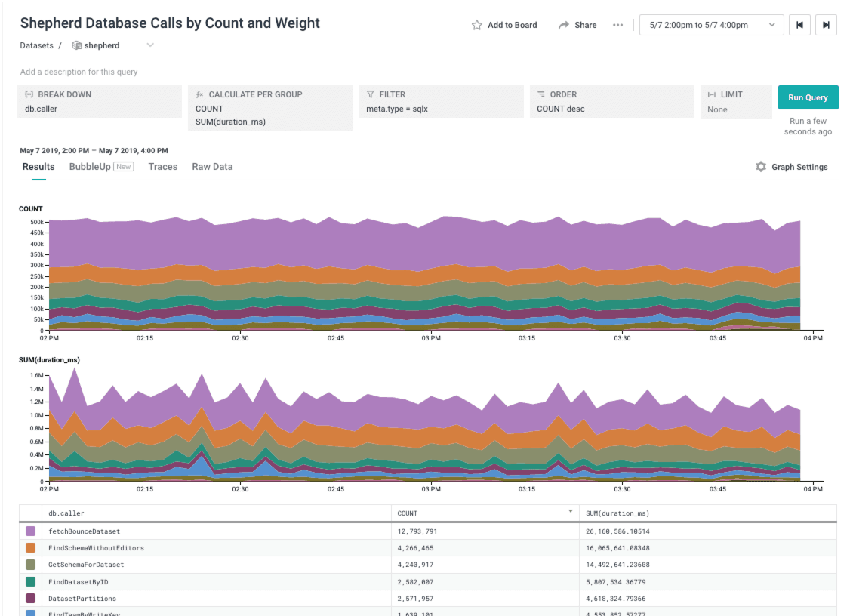Viewport: 853px width, 616px height.
Task: Jump to previous time range arrow
Action: click(799, 25)
